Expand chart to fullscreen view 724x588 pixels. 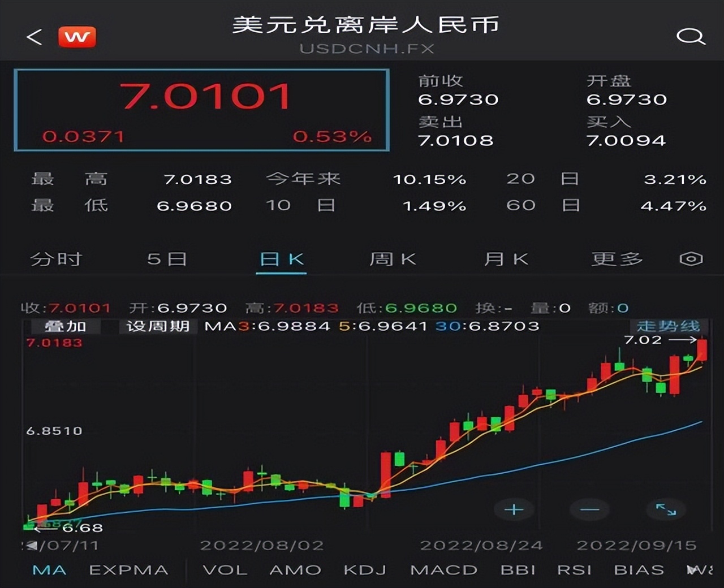tap(667, 509)
